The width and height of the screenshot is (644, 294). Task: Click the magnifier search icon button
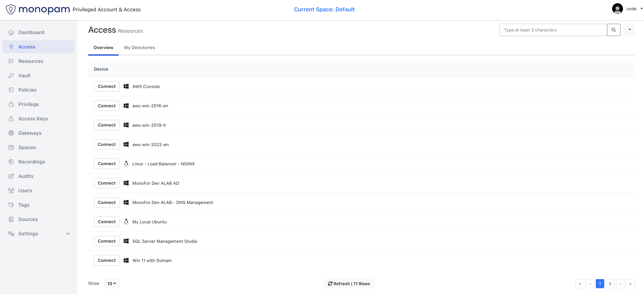(613, 30)
